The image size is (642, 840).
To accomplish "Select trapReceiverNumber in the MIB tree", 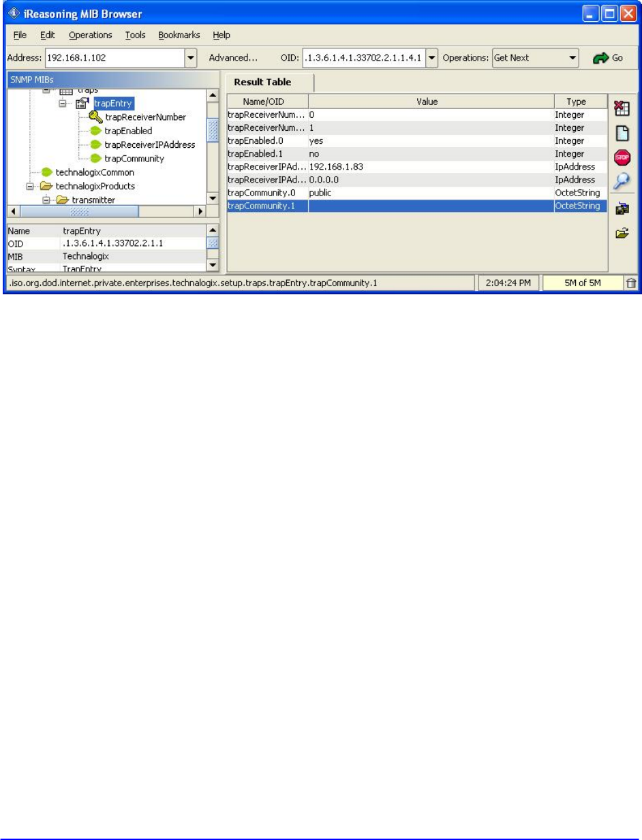I will (x=145, y=117).
